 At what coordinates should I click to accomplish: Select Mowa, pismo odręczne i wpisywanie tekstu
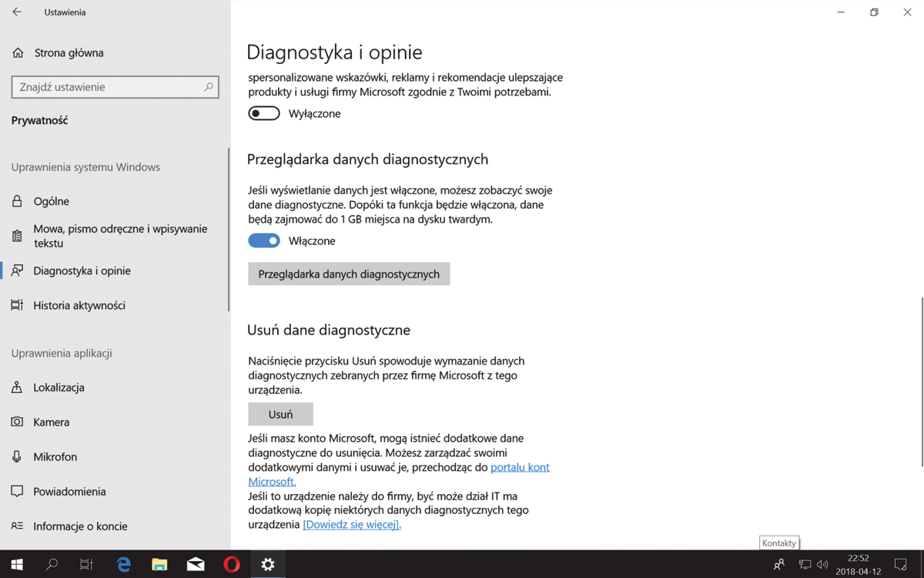(x=119, y=236)
